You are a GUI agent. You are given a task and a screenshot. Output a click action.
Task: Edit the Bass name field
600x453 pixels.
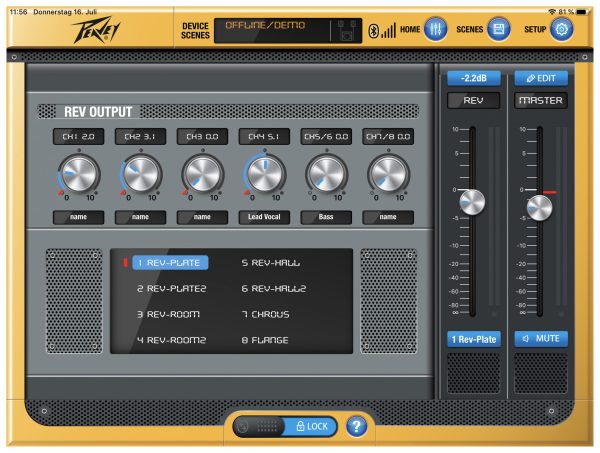326,217
